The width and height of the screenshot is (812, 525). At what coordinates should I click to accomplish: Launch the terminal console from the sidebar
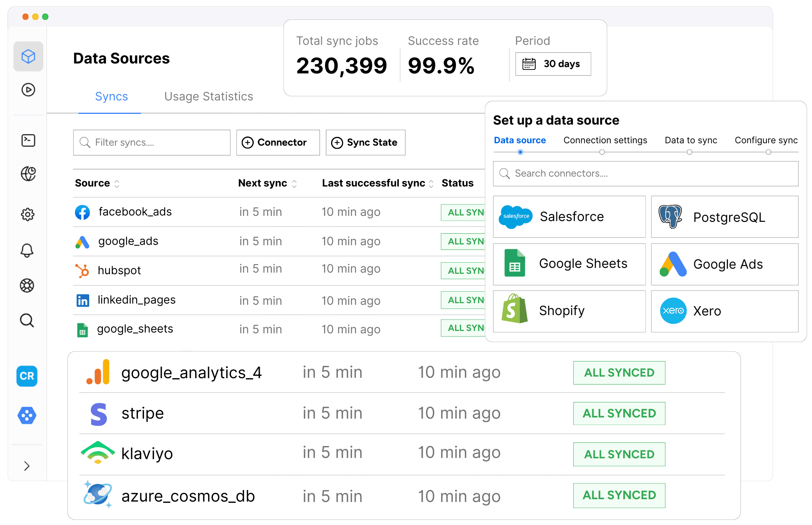tap(28, 140)
